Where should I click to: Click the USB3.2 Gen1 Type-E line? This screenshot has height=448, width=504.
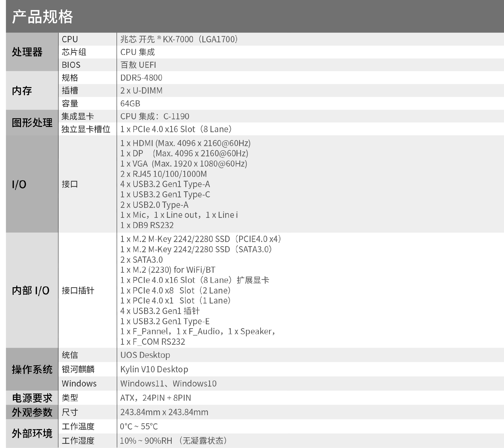[165, 321]
